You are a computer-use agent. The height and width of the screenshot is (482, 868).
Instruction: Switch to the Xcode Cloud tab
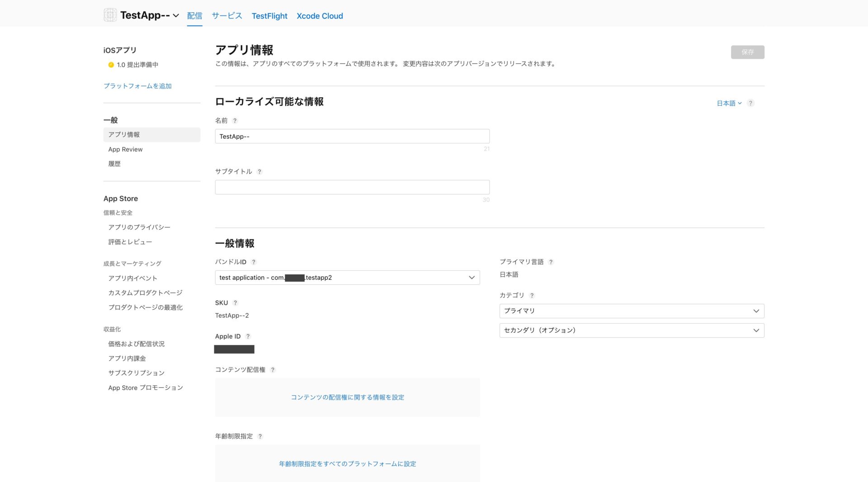pyautogui.click(x=320, y=16)
